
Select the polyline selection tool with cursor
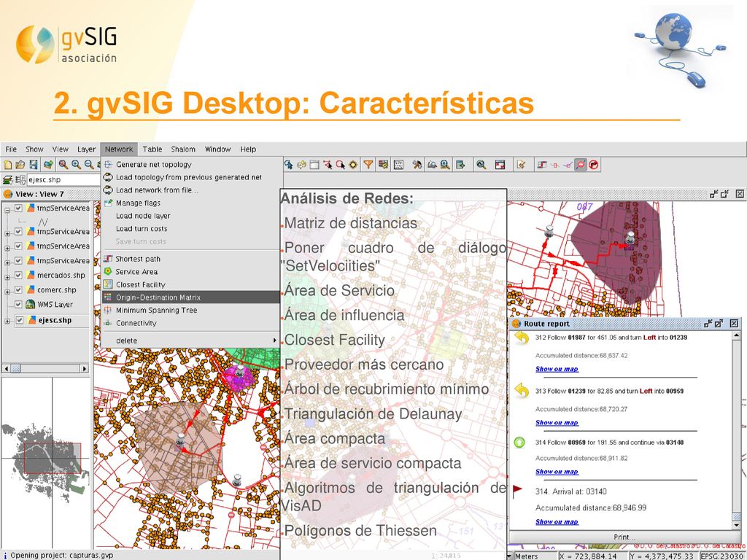[328, 165]
